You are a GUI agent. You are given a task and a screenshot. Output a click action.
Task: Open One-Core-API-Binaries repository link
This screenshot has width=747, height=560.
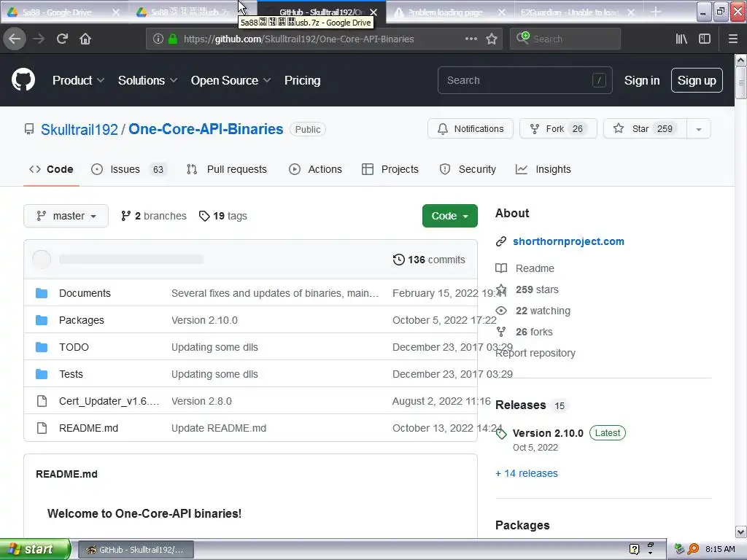tap(206, 129)
